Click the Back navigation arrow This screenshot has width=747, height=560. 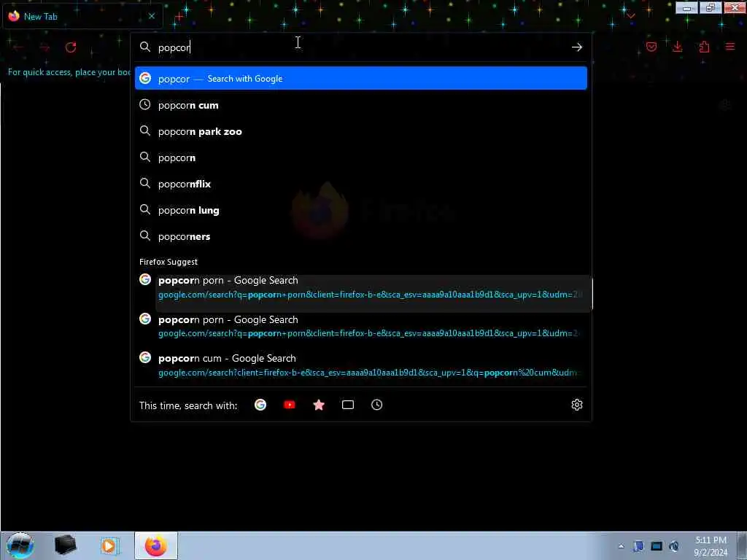18,47
